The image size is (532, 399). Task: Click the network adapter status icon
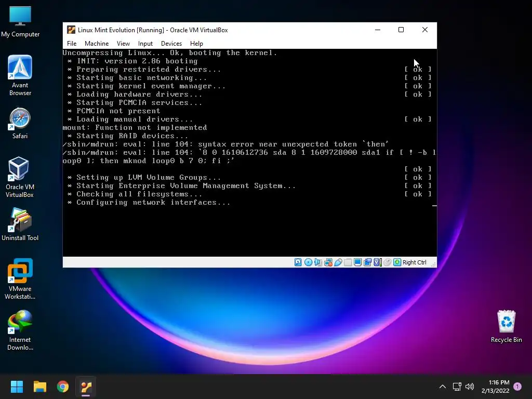click(328, 262)
